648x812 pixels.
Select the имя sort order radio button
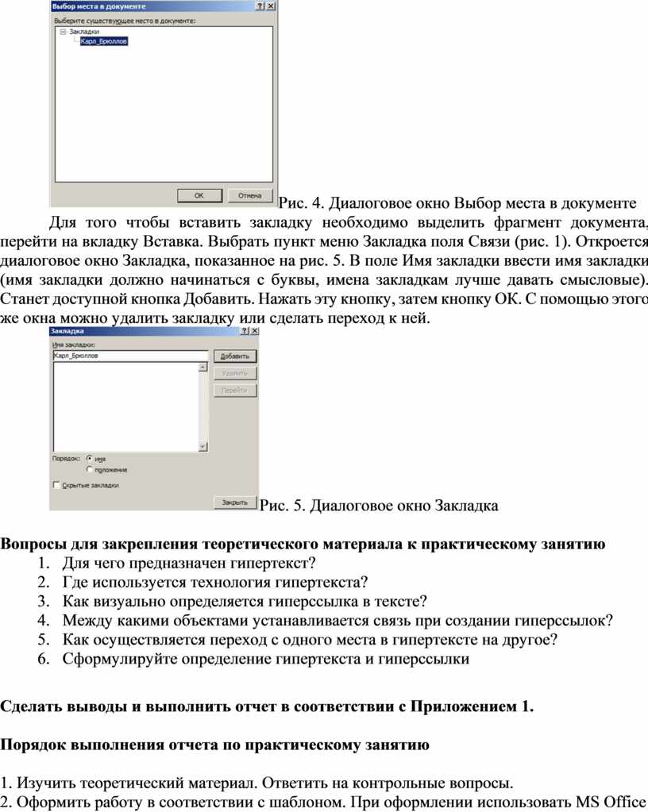coord(90,458)
